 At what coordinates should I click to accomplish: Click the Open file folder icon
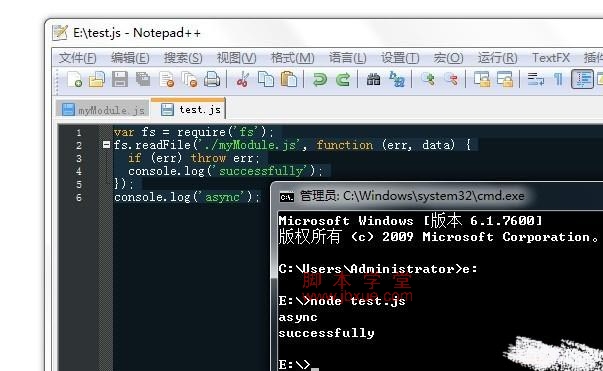click(x=97, y=80)
